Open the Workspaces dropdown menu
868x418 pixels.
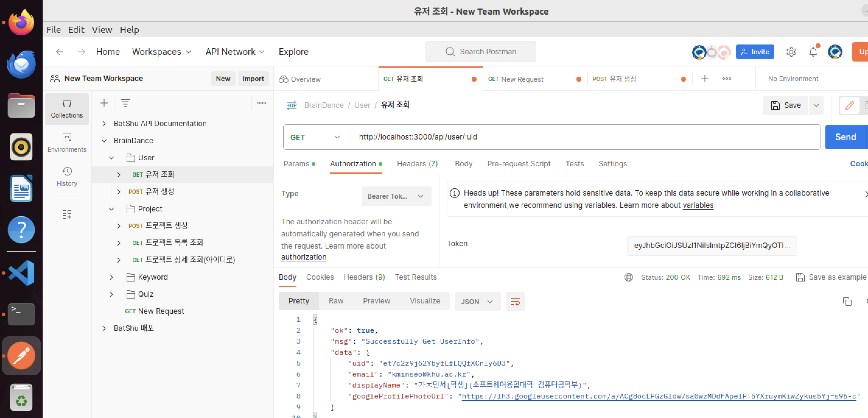pos(162,51)
